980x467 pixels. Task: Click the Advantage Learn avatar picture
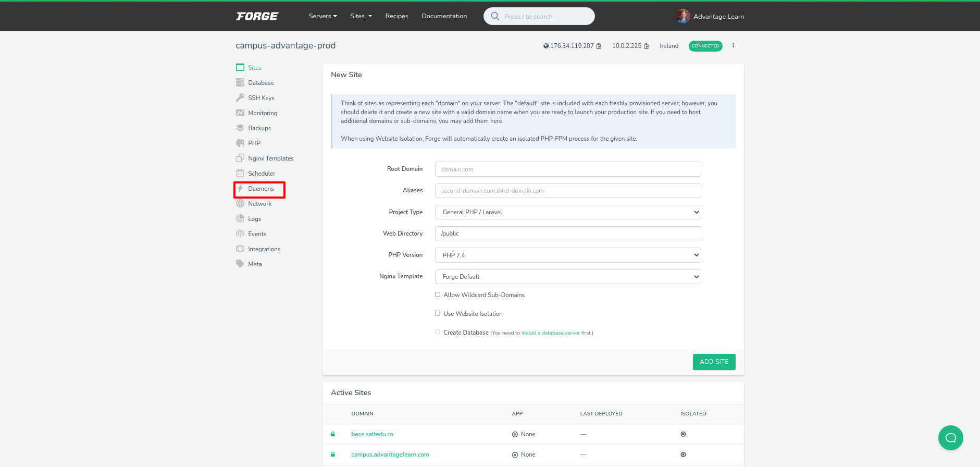[683, 16]
